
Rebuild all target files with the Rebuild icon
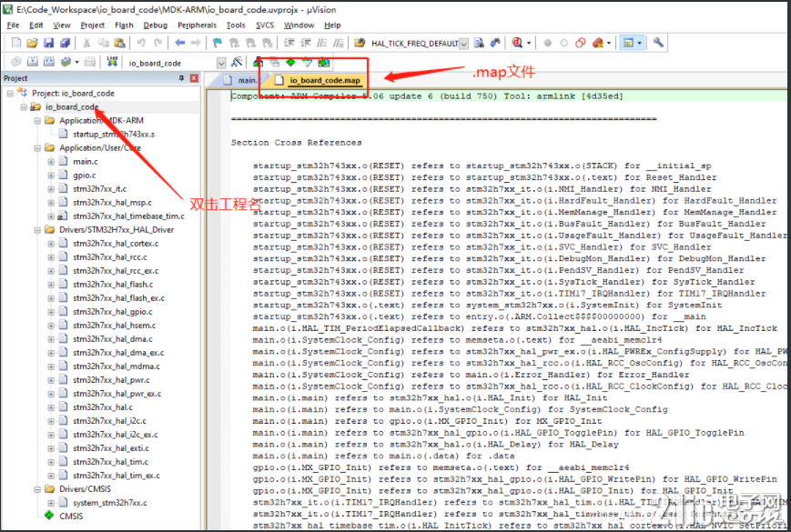click(49, 63)
